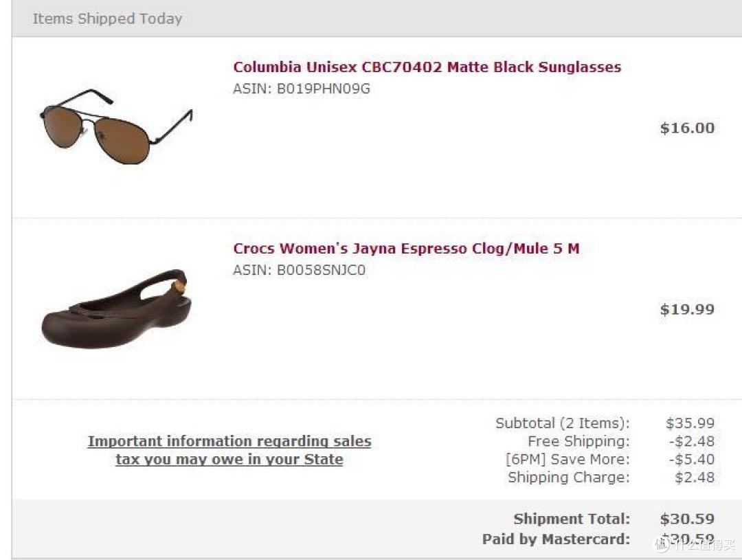Click the Subtotal (2 Items) label

(563, 423)
